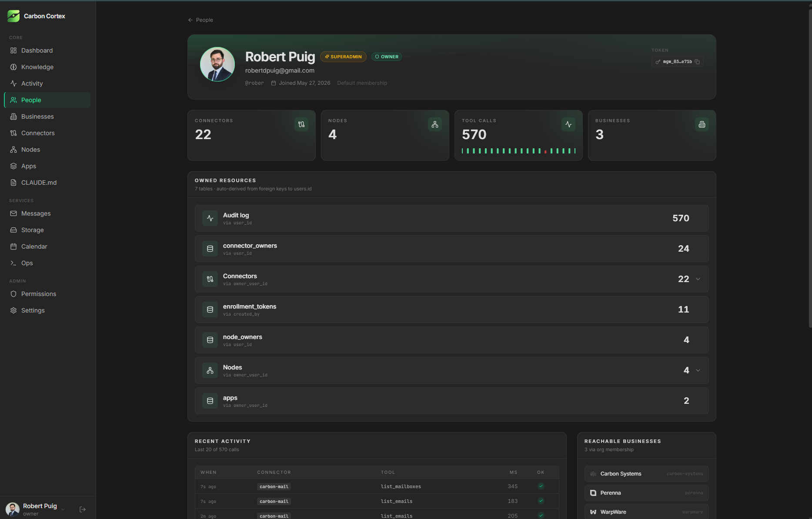
Task: Click the logout icon in sidebar footer
Action: tap(83, 509)
